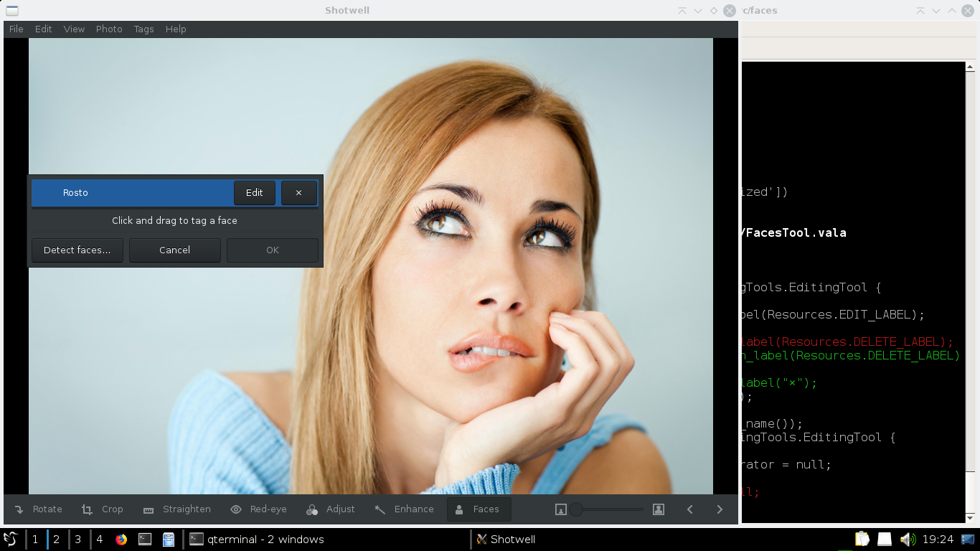Open the File menu
The image size is (980, 551).
(x=16, y=29)
